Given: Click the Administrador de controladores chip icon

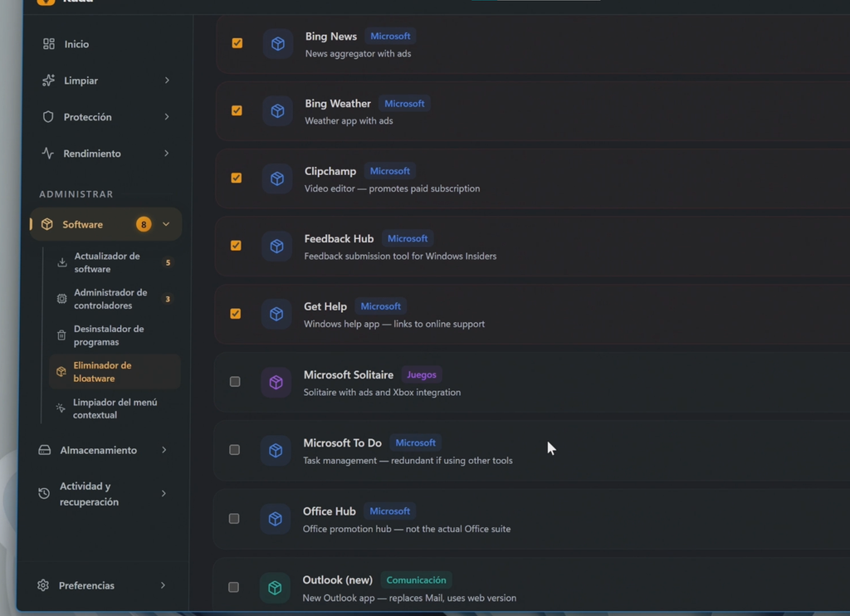Looking at the screenshot, I should [61, 299].
